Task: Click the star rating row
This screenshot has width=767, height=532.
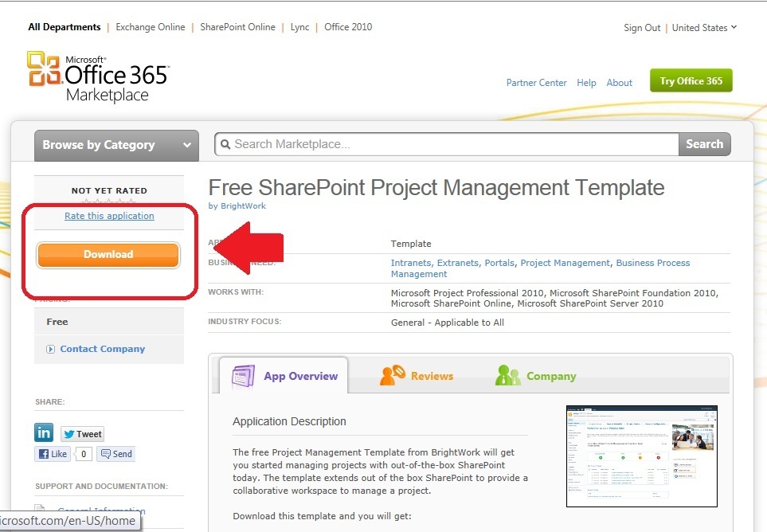Action: [109, 202]
